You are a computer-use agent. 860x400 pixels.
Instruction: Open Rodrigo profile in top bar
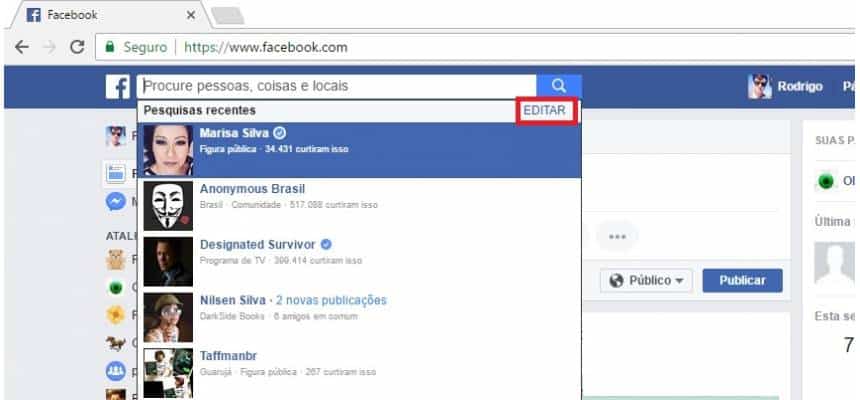tap(785, 86)
